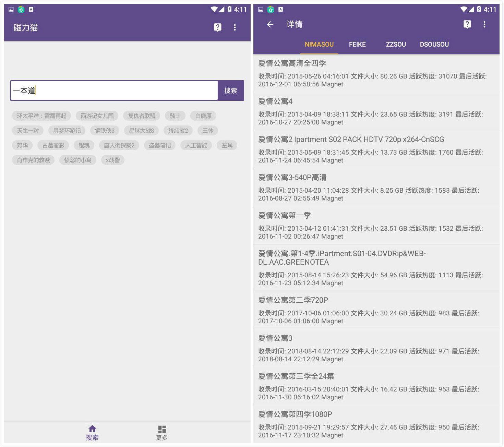Select the 西游记女儿国 tag
This screenshot has height=447, width=504.
coord(97,116)
